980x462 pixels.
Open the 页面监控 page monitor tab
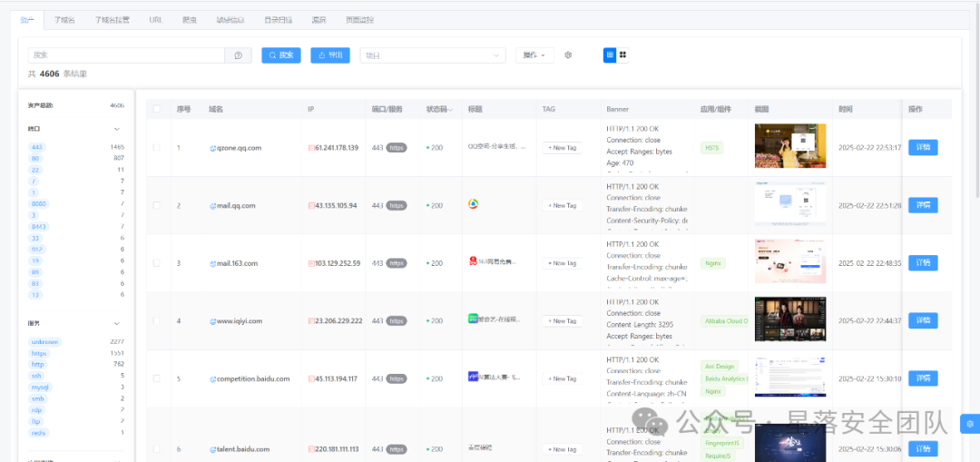tap(359, 20)
